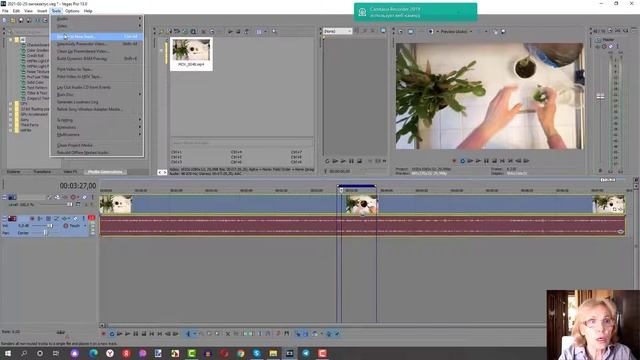The height and width of the screenshot is (360, 640).
Task: Adjust the audio track Pan slider
Action: (x=45, y=233)
